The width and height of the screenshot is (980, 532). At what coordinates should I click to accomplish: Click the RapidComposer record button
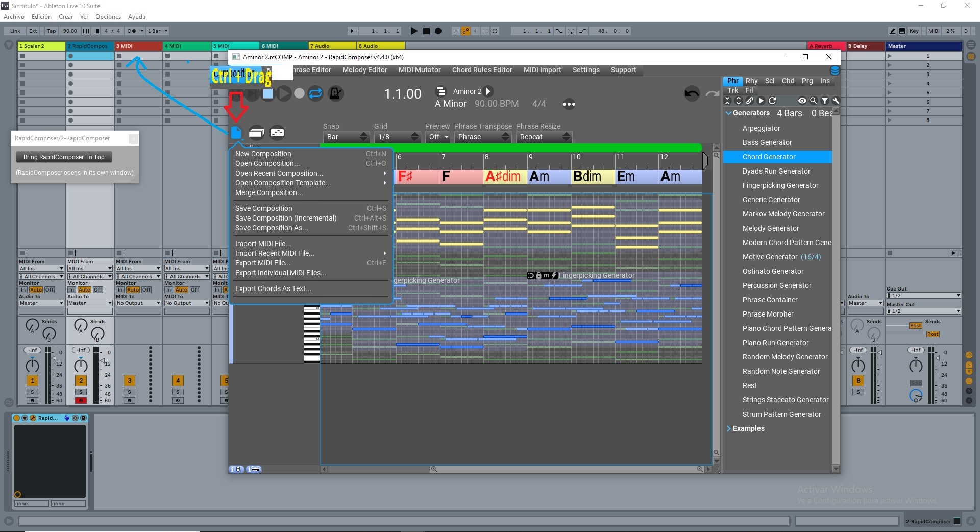(300, 93)
